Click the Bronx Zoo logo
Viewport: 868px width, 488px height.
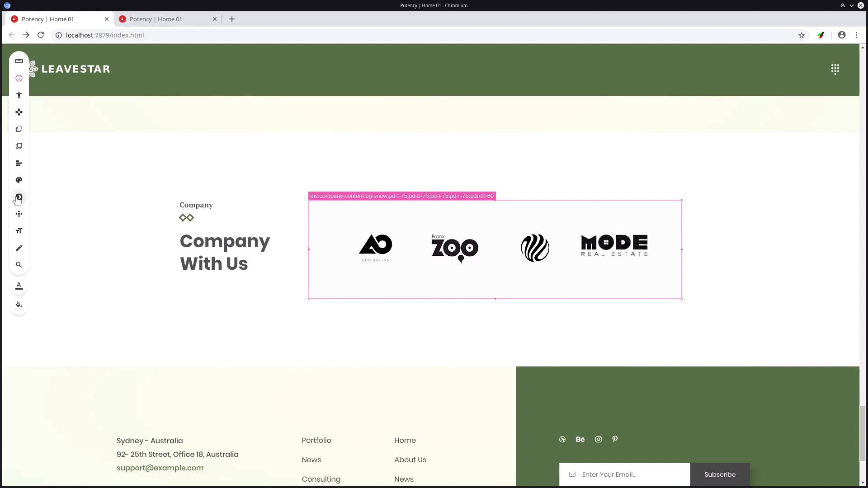[455, 249]
